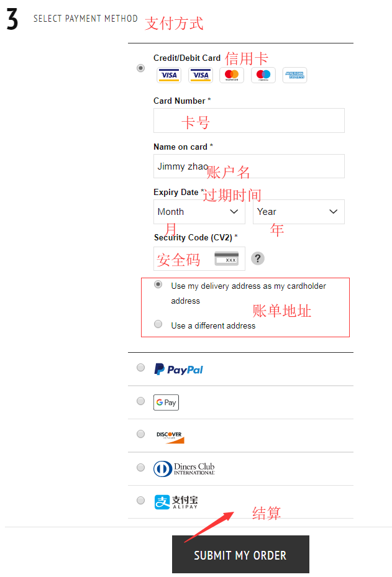Click the Name on card field
Viewport: 392px width, 577px height.
pyautogui.click(x=249, y=166)
